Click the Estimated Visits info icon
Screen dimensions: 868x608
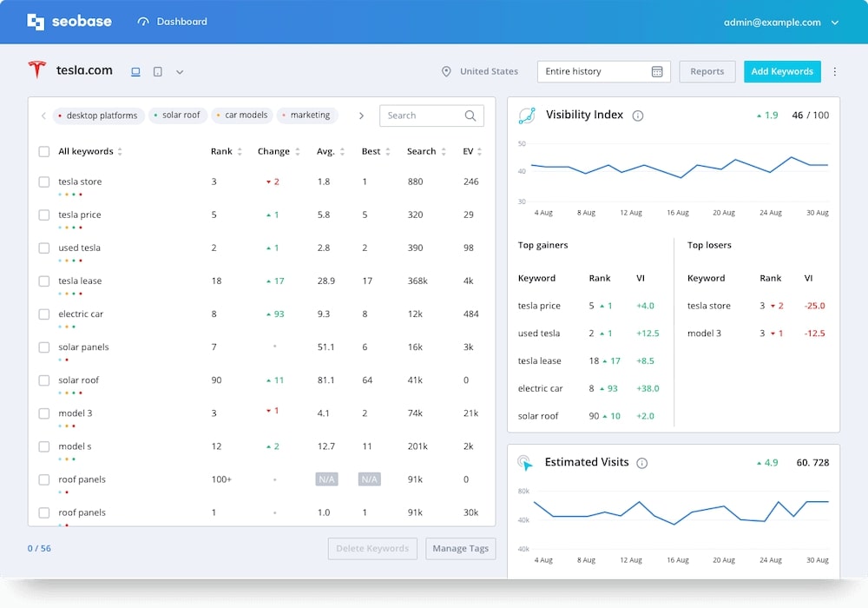tap(642, 463)
